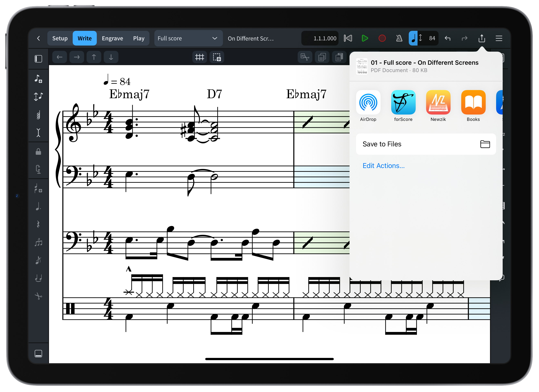Go back using the left chevron
Screen dimensions: 539x392
[39, 38]
